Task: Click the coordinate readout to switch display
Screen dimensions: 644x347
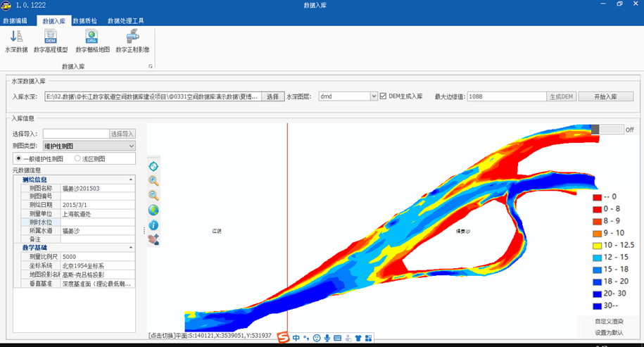Action: (x=210, y=336)
